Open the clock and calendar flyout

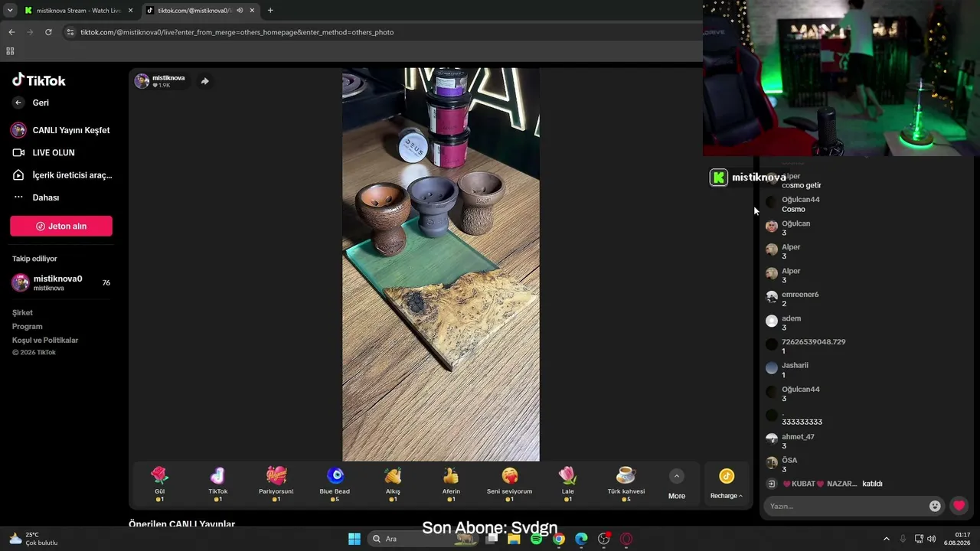958,539
